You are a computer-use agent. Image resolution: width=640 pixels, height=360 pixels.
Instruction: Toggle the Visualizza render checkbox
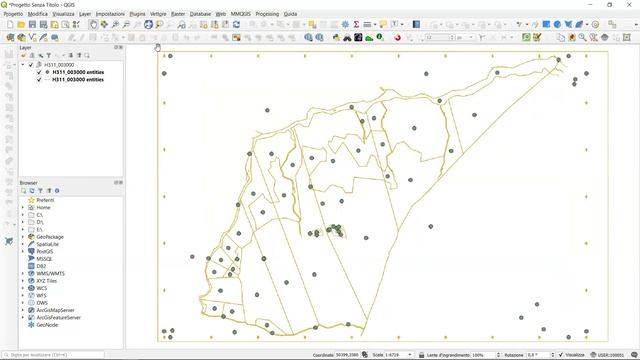[x=561, y=355]
